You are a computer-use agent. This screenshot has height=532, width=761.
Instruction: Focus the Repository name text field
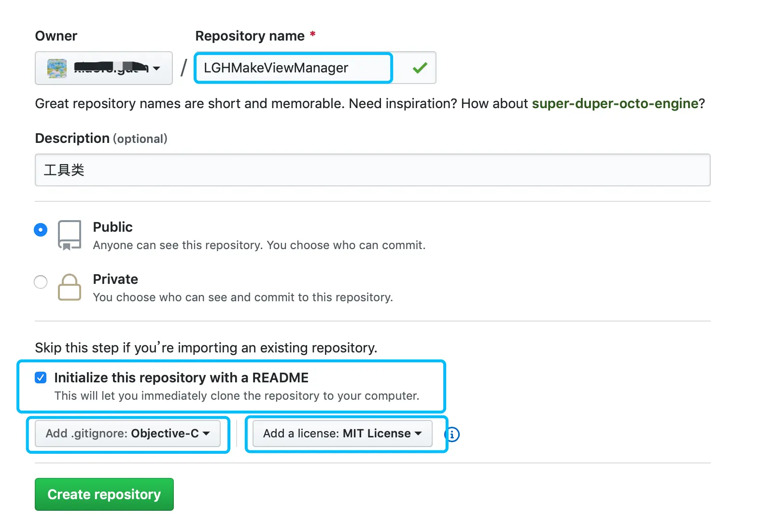(x=293, y=68)
